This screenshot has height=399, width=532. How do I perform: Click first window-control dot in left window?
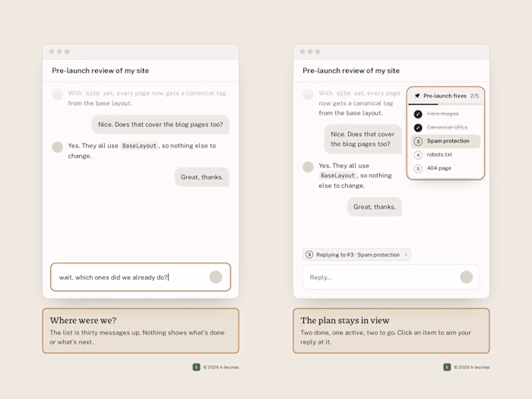(52, 52)
